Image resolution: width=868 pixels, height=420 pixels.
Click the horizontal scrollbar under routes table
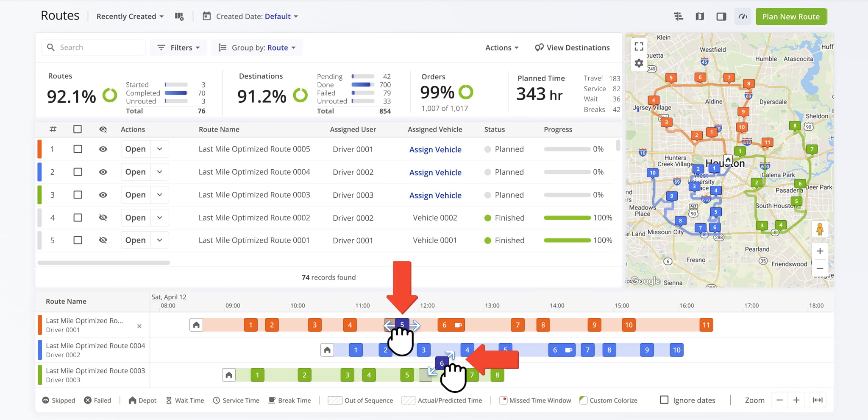click(x=104, y=263)
